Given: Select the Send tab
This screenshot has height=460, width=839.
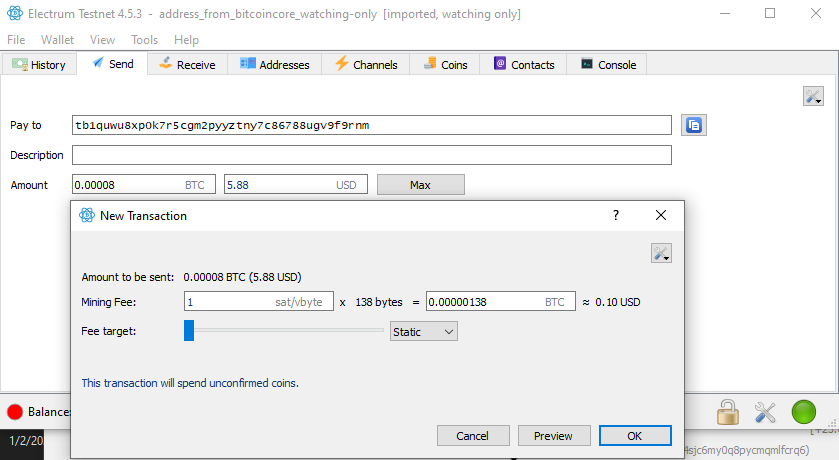Looking at the screenshot, I should click(x=112, y=63).
